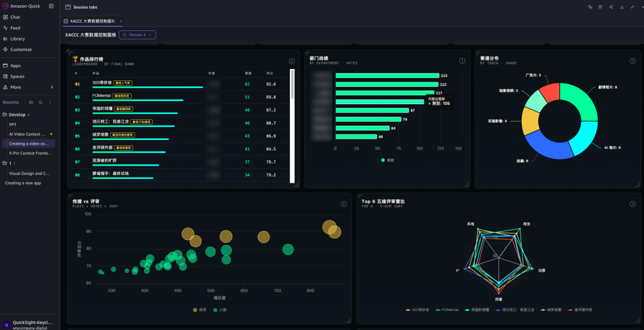
Task: Click the 广告片 red donut segment
Action: click(x=550, y=92)
